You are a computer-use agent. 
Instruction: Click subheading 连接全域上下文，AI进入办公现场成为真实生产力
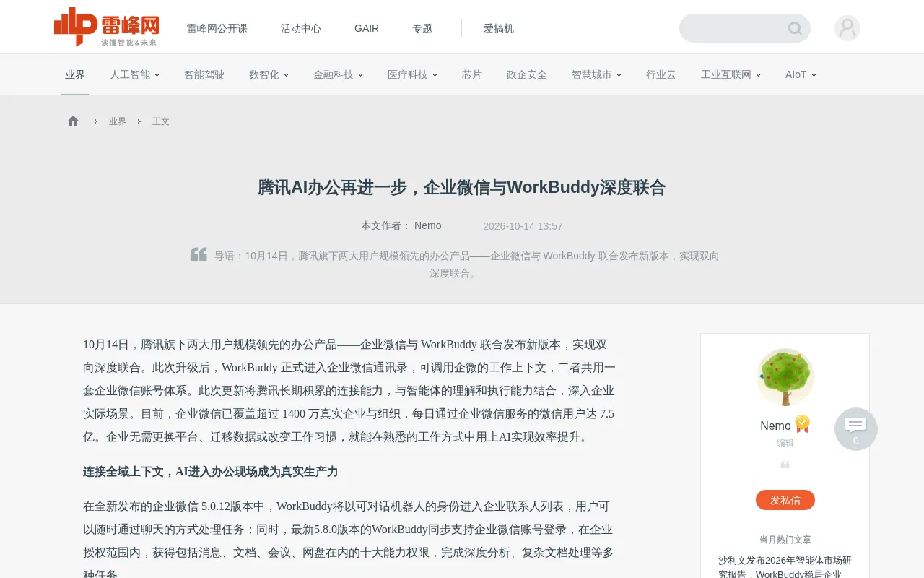[211, 472]
